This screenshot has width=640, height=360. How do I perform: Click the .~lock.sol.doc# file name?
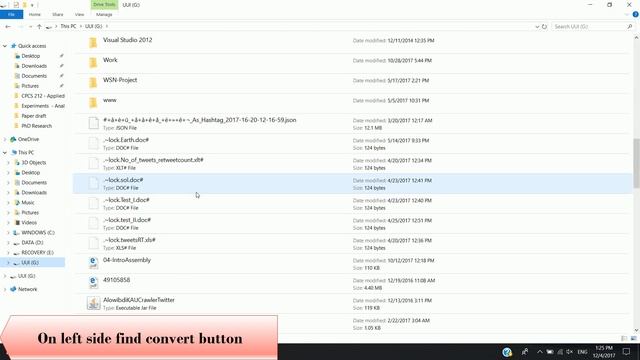click(x=123, y=180)
